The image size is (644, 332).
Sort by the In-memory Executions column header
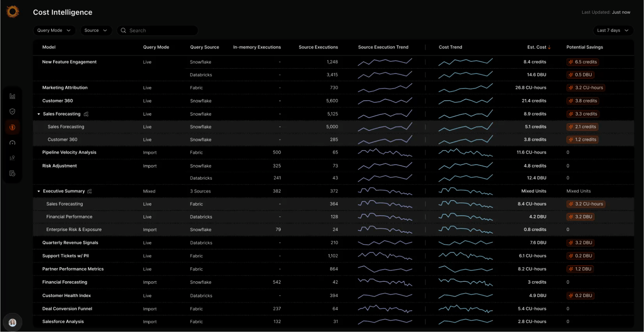click(x=257, y=47)
